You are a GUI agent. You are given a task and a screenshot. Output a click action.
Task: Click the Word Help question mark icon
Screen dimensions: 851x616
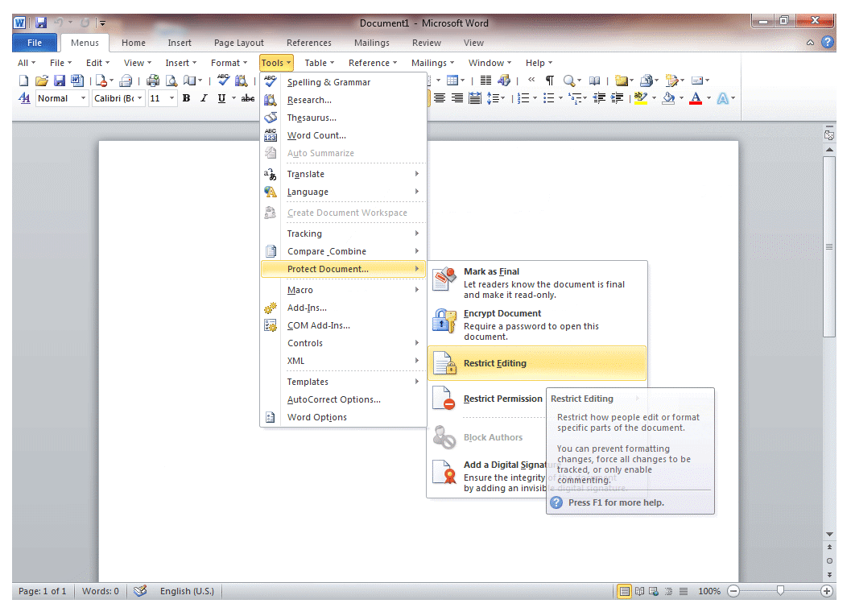[828, 42]
